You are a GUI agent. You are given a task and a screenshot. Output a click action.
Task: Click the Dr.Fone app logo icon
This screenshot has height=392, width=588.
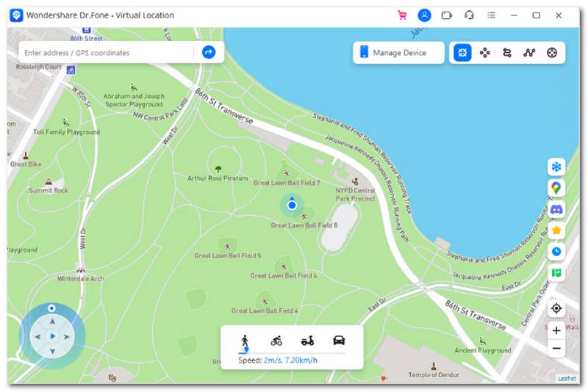tap(16, 15)
